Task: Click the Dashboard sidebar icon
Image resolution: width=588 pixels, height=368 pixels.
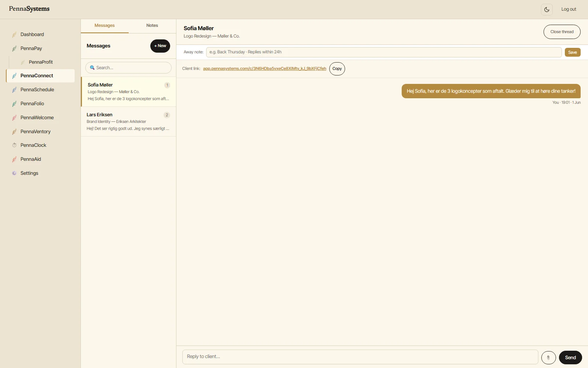Action: 14,35
